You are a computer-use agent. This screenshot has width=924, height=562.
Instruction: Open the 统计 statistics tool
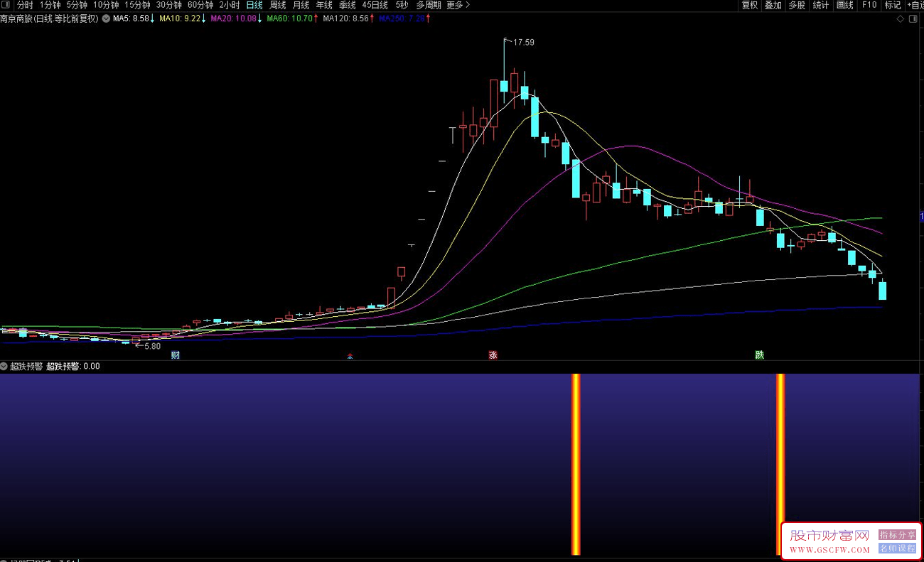[821, 5]
